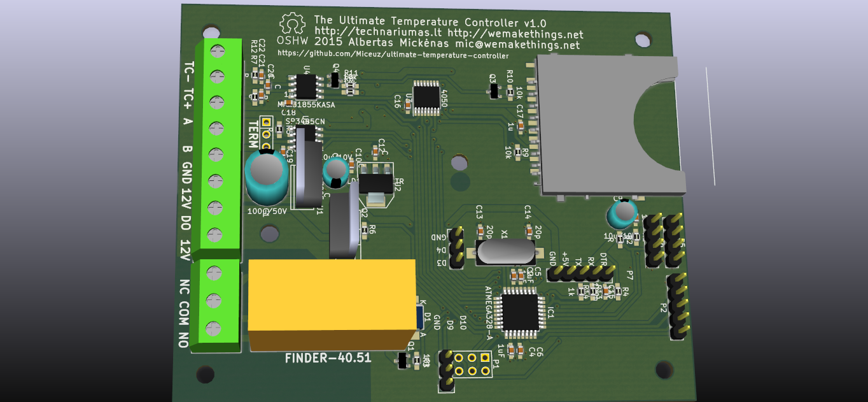The width and height of the screenshot is (868, 402).
Task: Click the screw of the COM terminal
Action: [x=214, y=299]
